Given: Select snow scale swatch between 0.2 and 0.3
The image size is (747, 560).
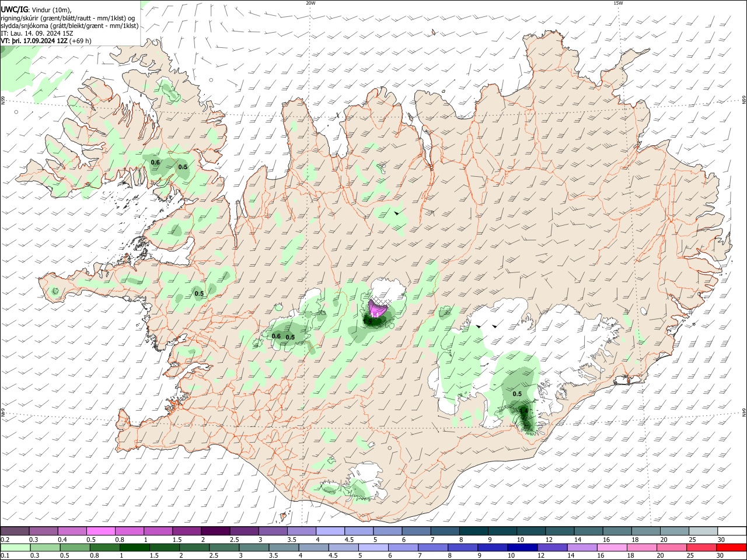Looking at the screenshot, I should pyautogui.click(x=15, y=531).
